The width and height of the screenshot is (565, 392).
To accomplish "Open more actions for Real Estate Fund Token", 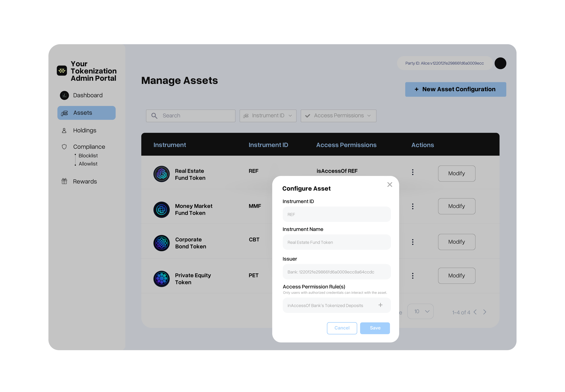I will (413, 172).
